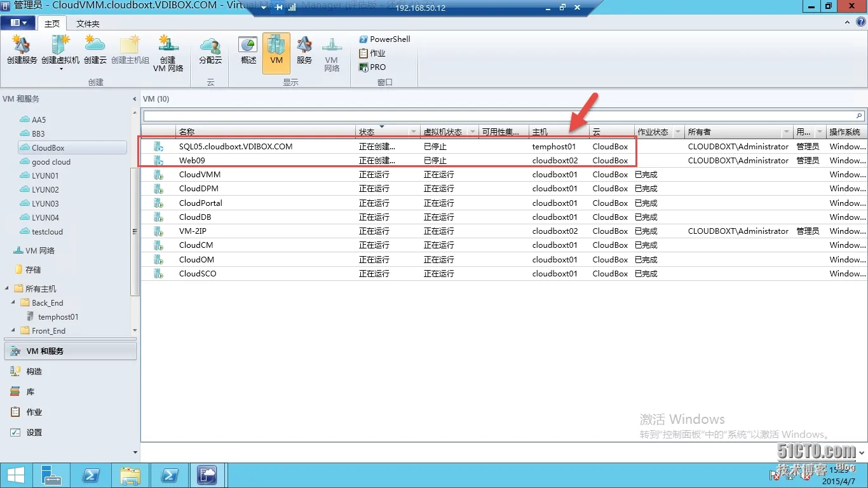Click the VM-2IP VM icon

pos(158,231)
